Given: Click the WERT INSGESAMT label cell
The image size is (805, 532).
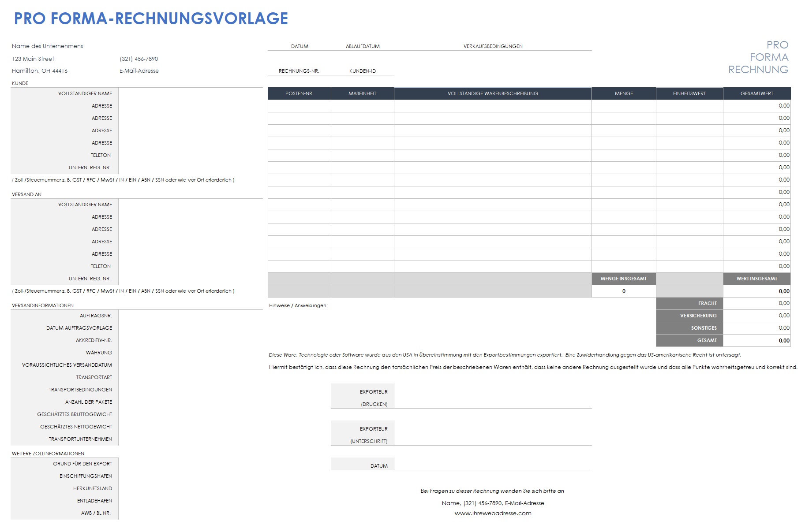Looking at the screenshot, I should (757, 279).
